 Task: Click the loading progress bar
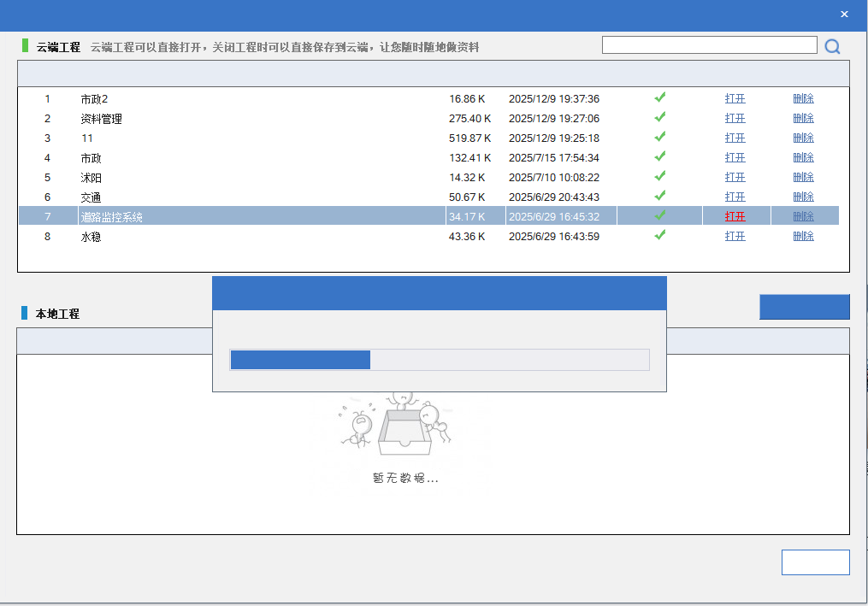point(440,360)
